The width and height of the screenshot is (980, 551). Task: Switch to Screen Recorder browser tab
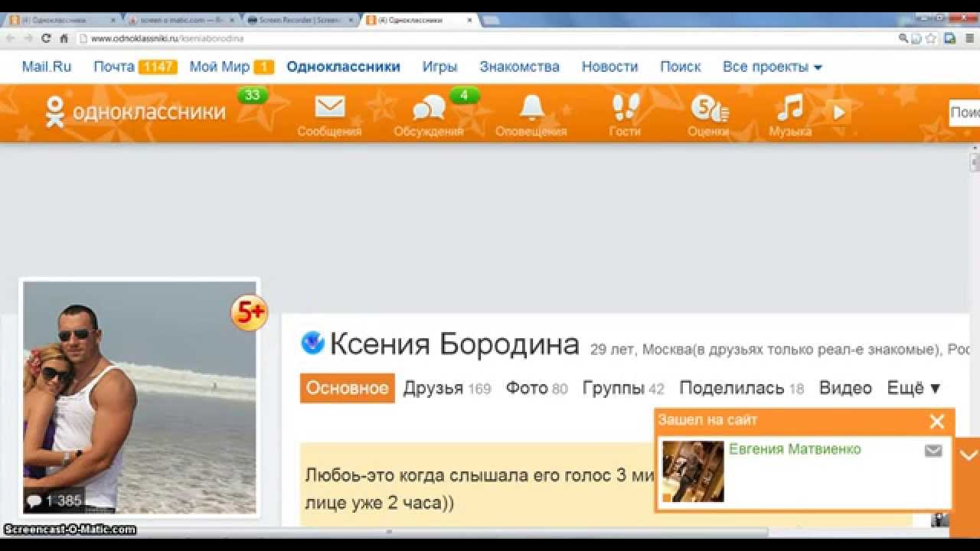point(300,20)
